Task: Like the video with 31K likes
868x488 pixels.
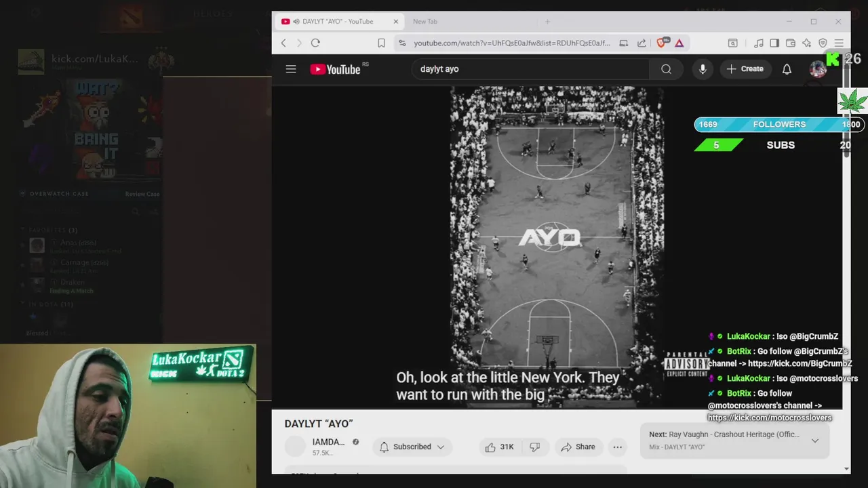Action: coord(499,447)
